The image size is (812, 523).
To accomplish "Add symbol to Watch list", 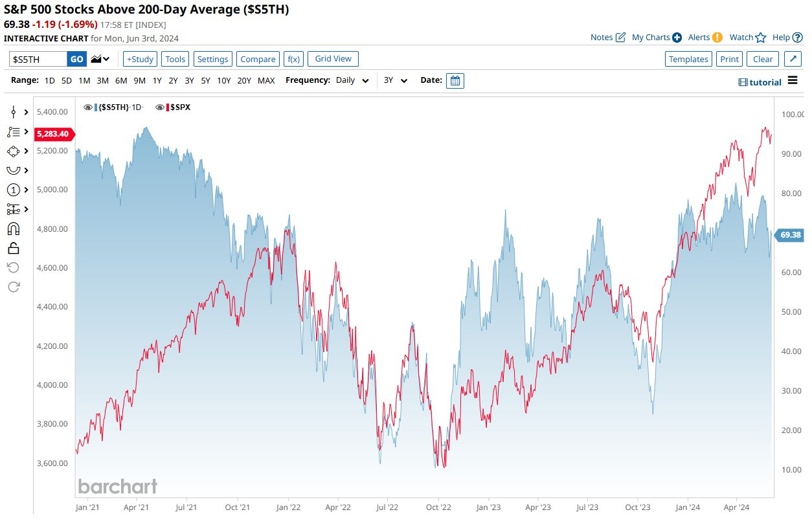I will pos(748,38).
